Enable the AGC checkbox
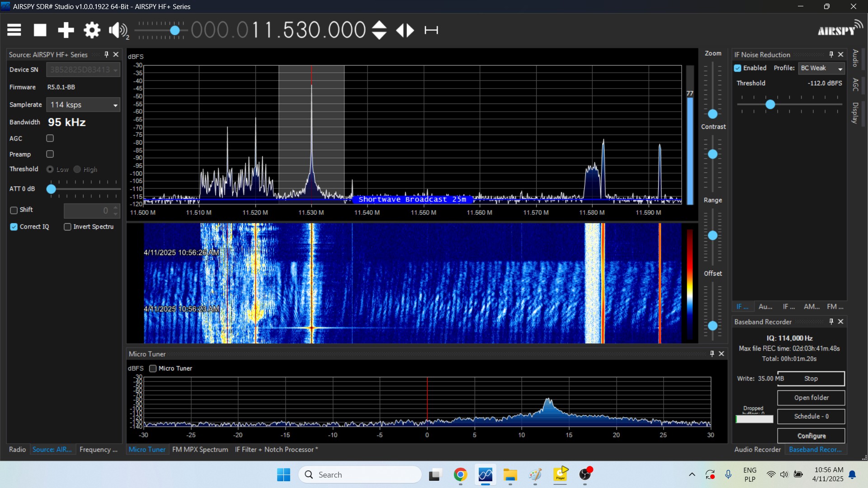Screen dimensions: 868x488 50,138
